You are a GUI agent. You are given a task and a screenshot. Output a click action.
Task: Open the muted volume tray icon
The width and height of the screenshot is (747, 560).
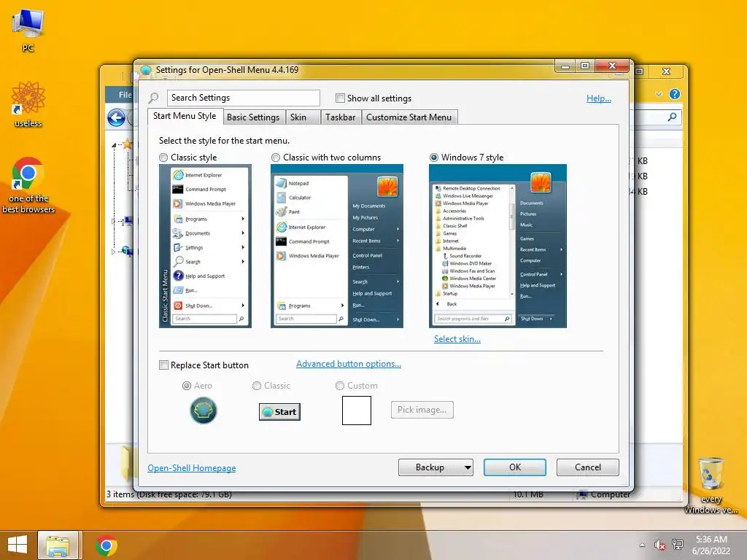(x=659, y=545)
